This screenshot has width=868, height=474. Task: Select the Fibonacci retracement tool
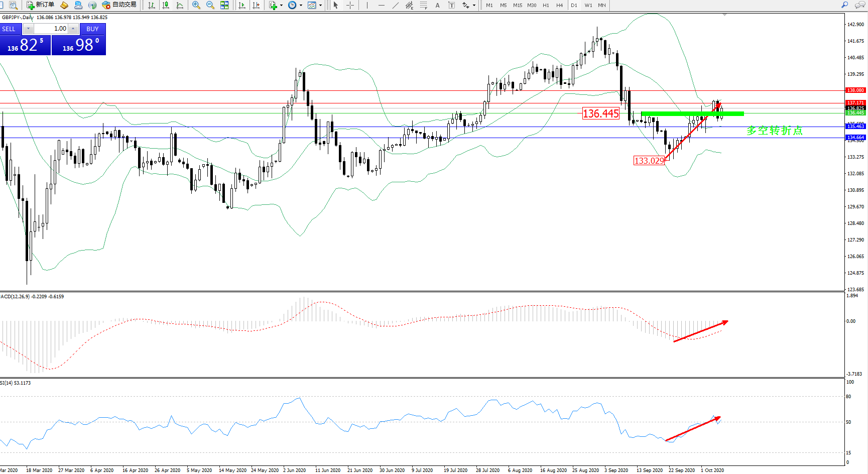(424, 5)
